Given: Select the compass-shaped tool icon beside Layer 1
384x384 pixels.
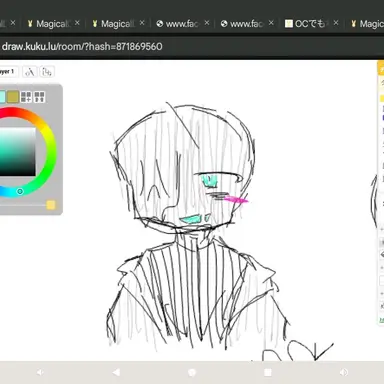Looking at the screenshot, I should click(30, 72).
